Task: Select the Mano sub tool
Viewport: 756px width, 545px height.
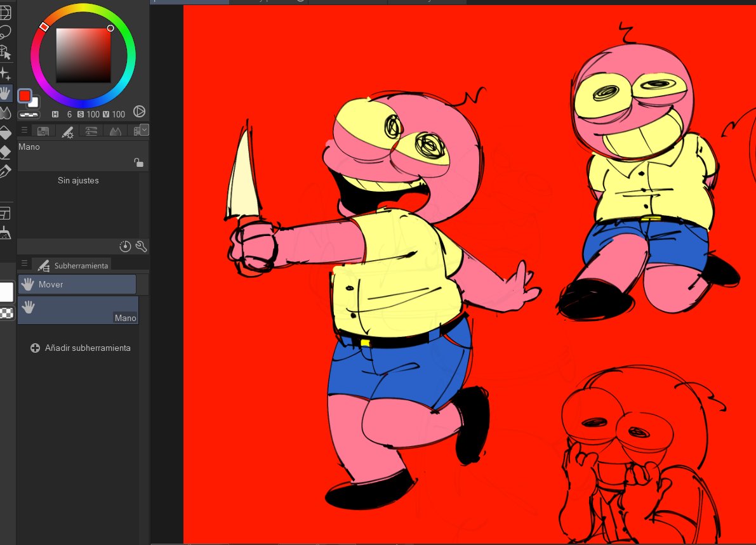Action: pyautogui.click(x=78, y=310)
